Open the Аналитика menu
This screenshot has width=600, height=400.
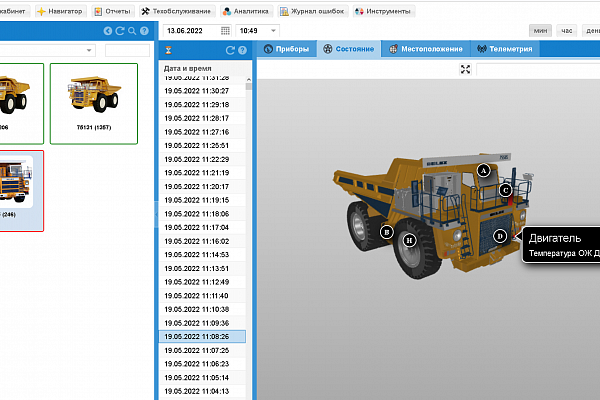pyautogui.click(x=246, y=11)
